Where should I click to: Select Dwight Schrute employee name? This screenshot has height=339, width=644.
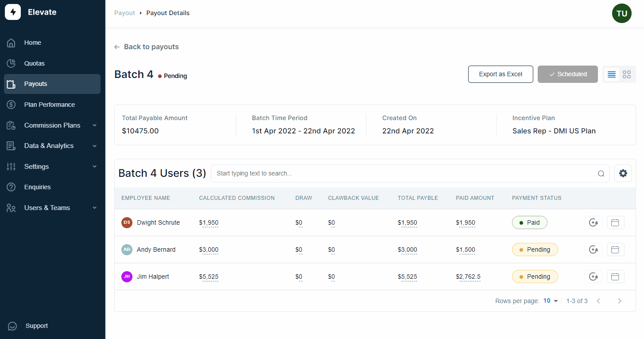click(158, 222)
